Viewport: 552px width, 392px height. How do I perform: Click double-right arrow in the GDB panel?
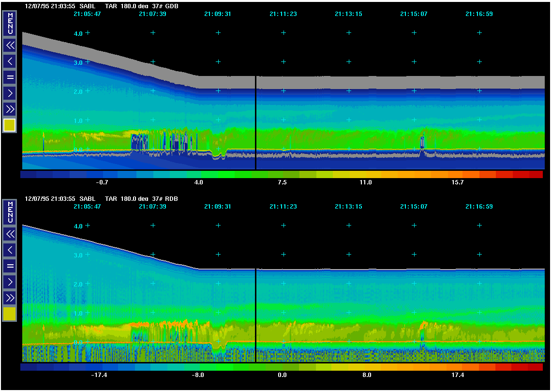click(10, 108)
